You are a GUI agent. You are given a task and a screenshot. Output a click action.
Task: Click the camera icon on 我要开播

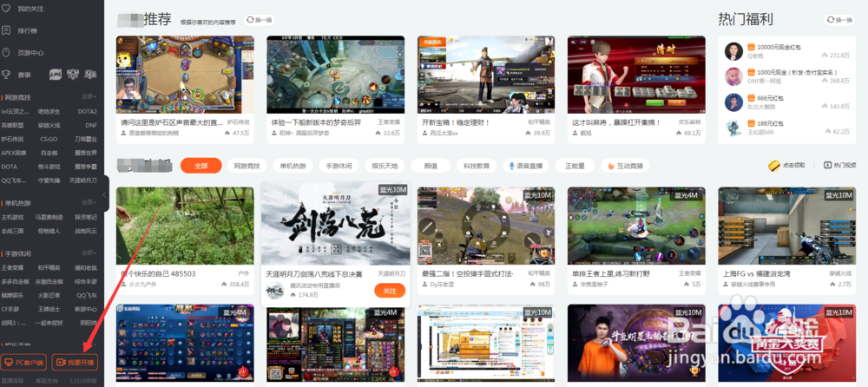click(61, 363)
